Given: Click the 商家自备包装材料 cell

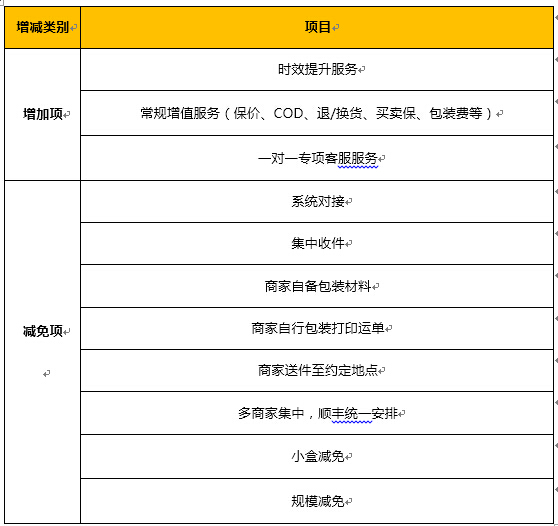Looking at the screenshot, I should (x=317, y=286).
